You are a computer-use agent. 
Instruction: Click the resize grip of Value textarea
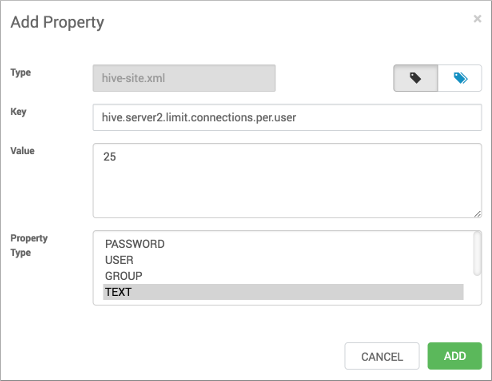click(x=477, y=214)
